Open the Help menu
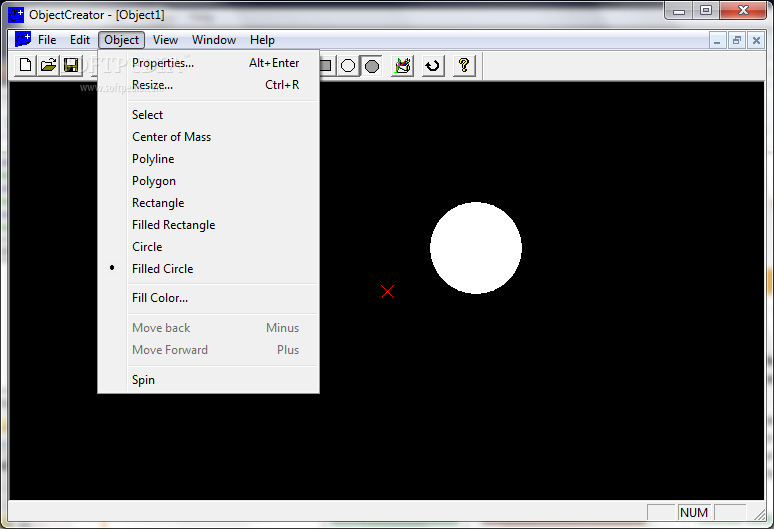 tap(262, 40)
